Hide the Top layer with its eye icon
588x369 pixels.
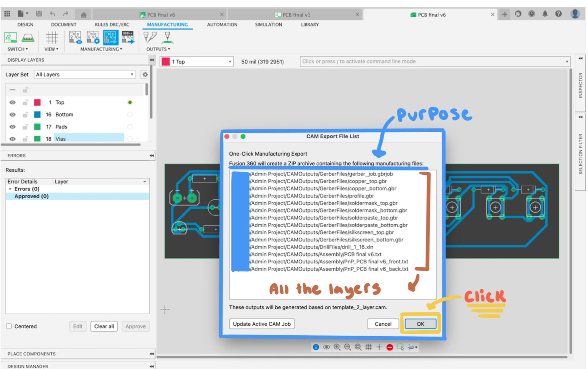12,102
